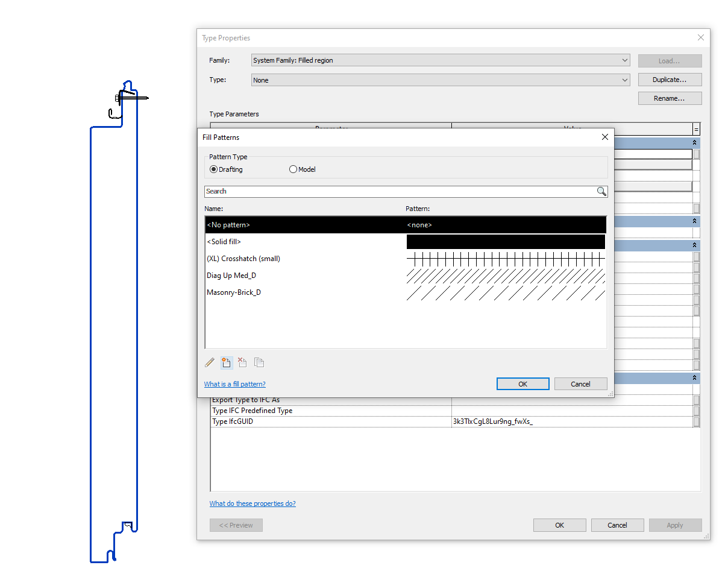
Task: Click the Edit fill pattern pencil icon
Action: click(x=210, y=362)
